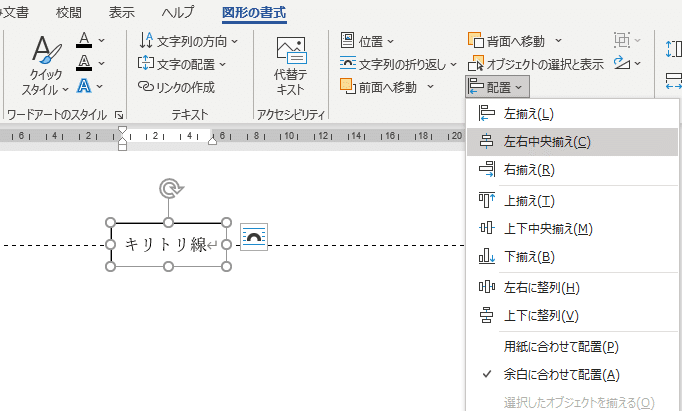Switch to the 表示 tab
This screenshot has width=682, height=411.
tap(122, 12)
